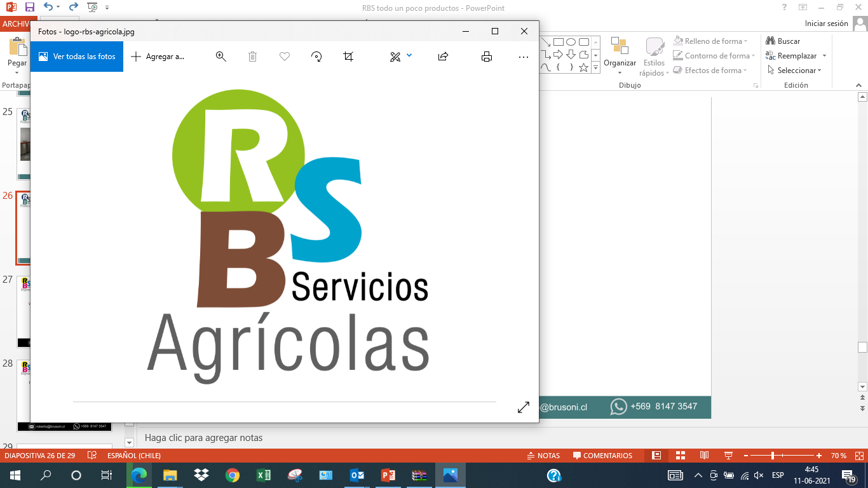Select the oval shape in gallery
868x488 pixels.
tap(571, 42)
